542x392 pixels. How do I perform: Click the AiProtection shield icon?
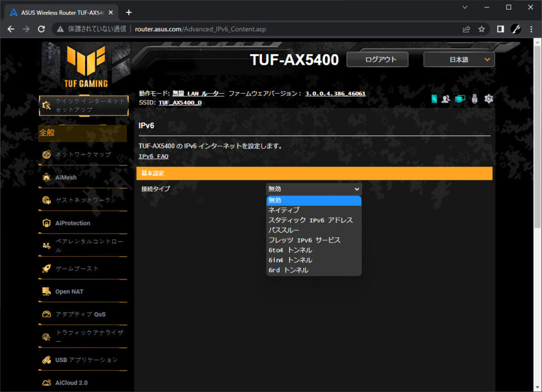point(46,223)
